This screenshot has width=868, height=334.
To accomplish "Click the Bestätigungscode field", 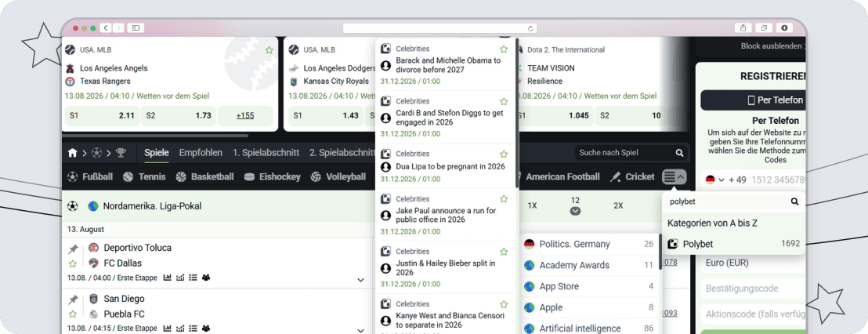I will coord(754,288).
